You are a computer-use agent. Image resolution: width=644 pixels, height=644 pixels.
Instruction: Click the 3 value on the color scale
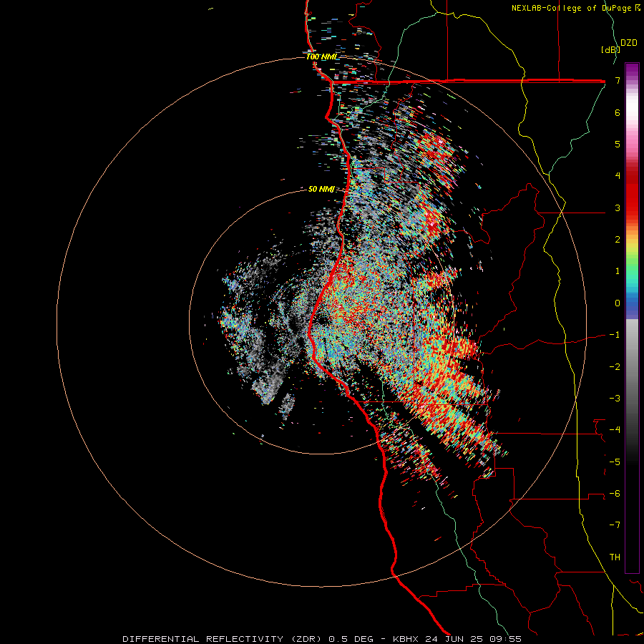click(618, 208)
